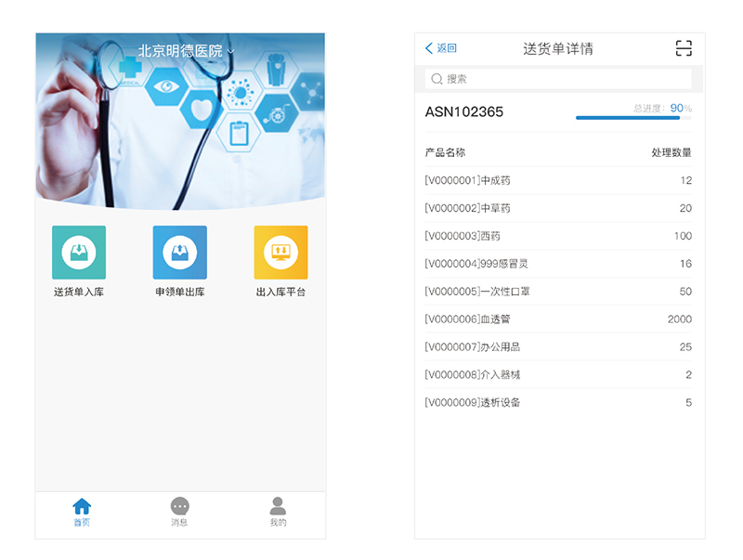Select the [V0000001]中成药 row

(557, 180)
